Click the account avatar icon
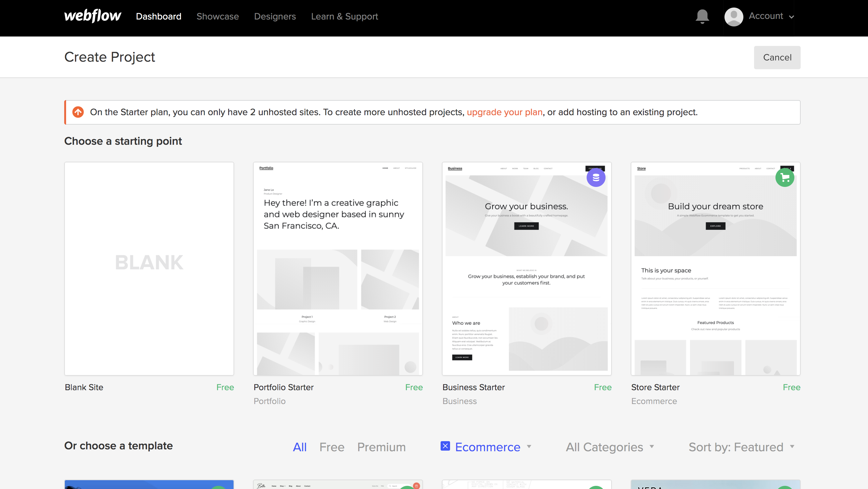Viewport: 868px width, 489px height. (x=734, y=16)
